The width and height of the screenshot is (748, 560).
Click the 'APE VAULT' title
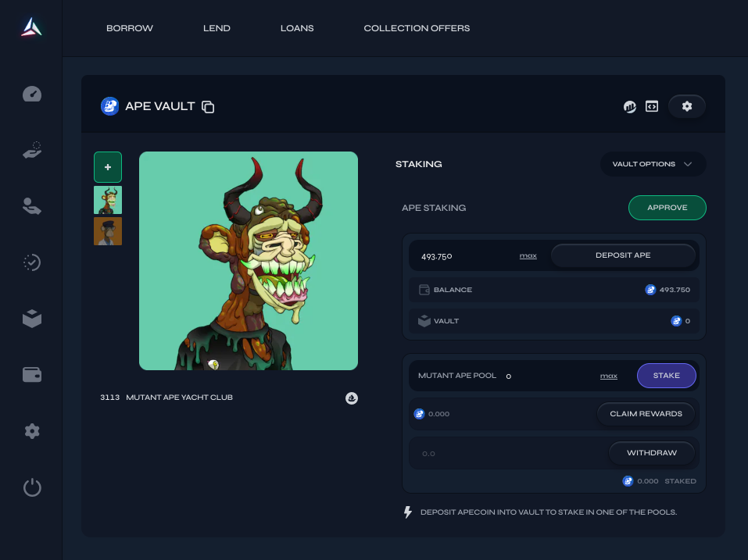[160, 106]
